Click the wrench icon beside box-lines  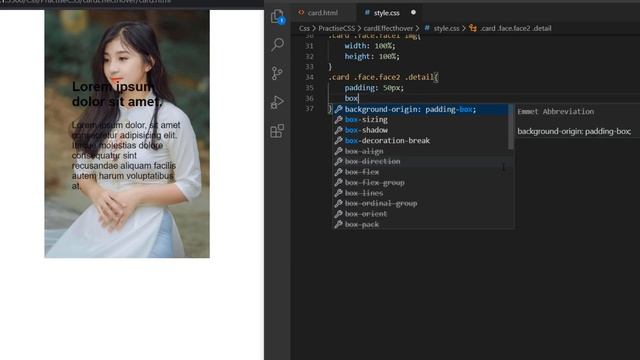point(338,193)
